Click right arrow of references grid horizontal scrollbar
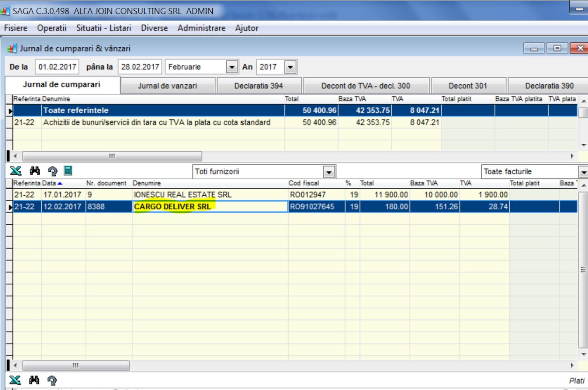 coord(572,156)
